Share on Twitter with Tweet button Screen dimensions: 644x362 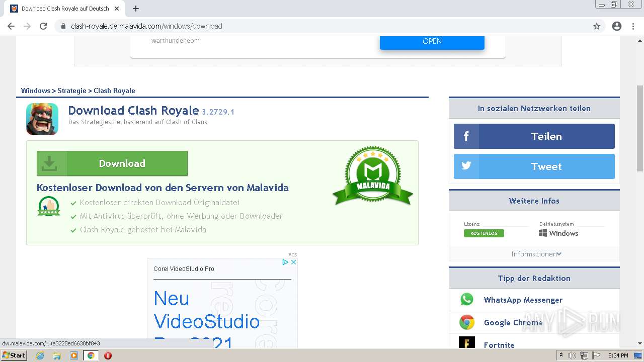[x=534, y=166]
